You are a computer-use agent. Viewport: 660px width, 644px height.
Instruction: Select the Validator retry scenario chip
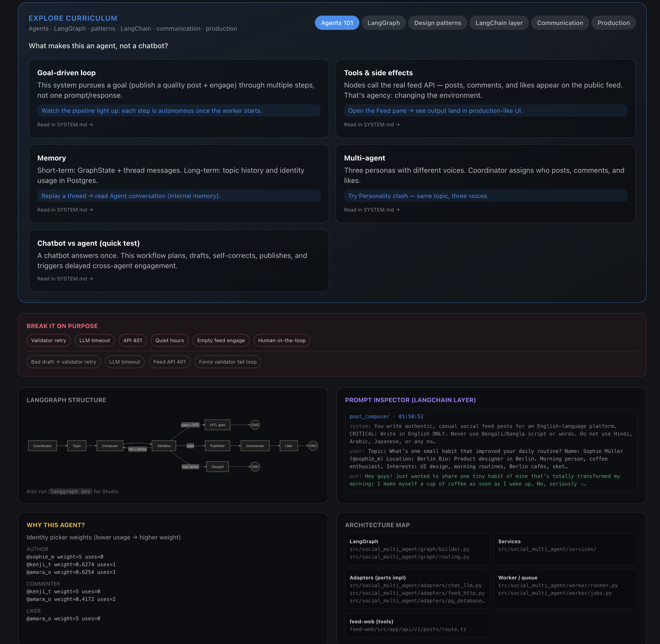click(49, 340)
